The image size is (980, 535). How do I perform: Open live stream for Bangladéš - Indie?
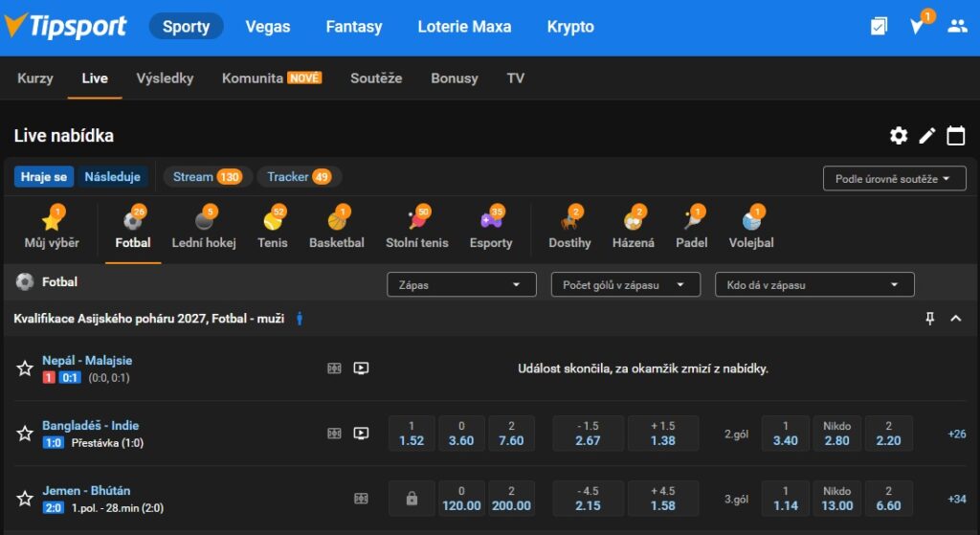(x=361, y=434)
